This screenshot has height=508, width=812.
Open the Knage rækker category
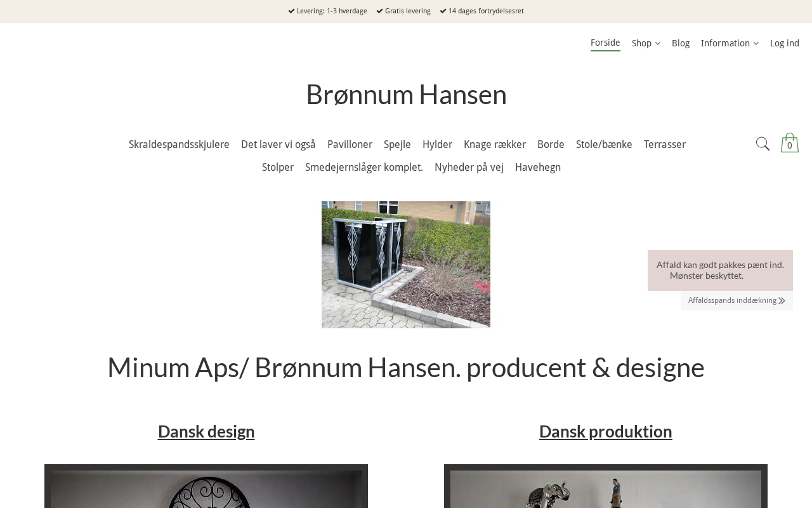click(x=495, y=145)
